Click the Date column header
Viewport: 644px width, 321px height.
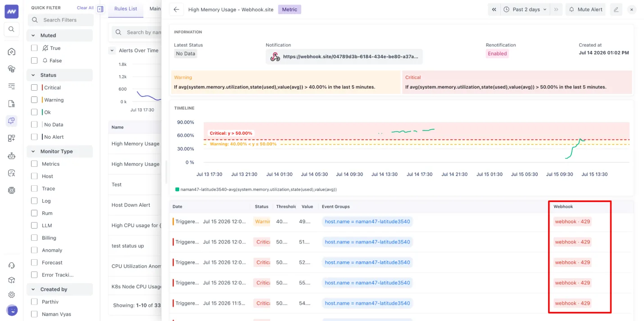pyautogui.click(x=177, y=206)
